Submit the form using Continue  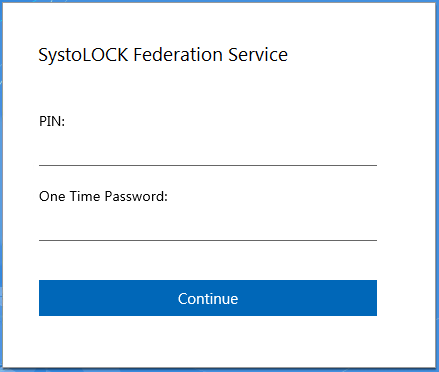point(208,298)
